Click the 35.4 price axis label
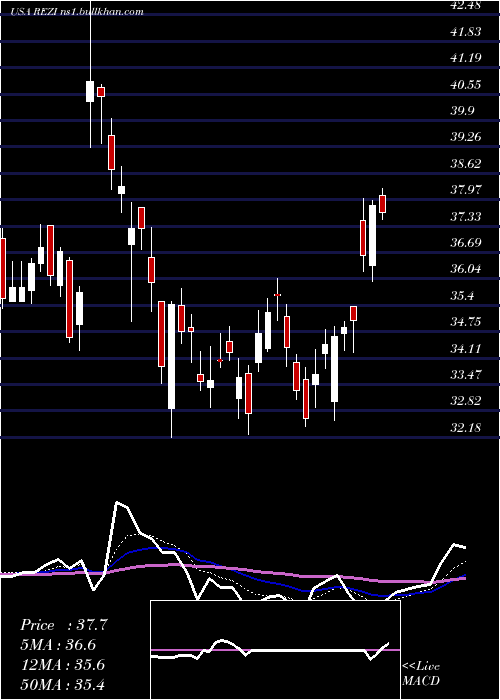Screen dimensions: 500x700 pos(462,296)
